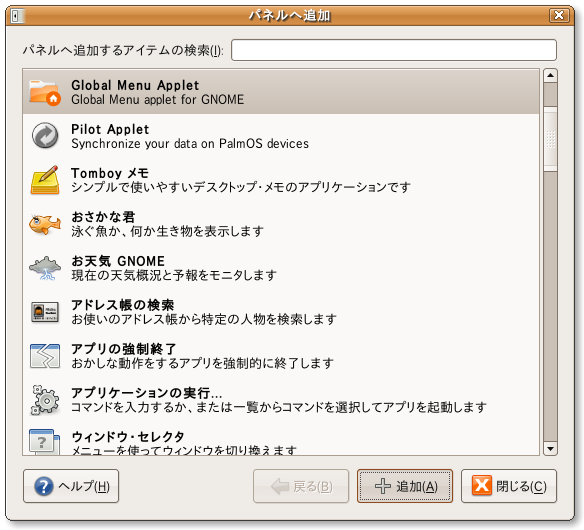Close the パネルへ追加 dialog window

(x=559, y=16)
